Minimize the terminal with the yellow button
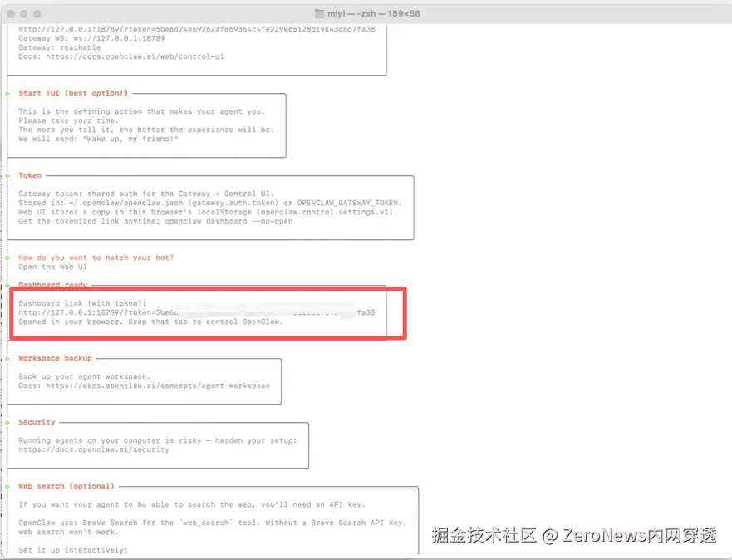Image resolution: width=732 pixels, height=560 pixels. (x=24, y=14)
